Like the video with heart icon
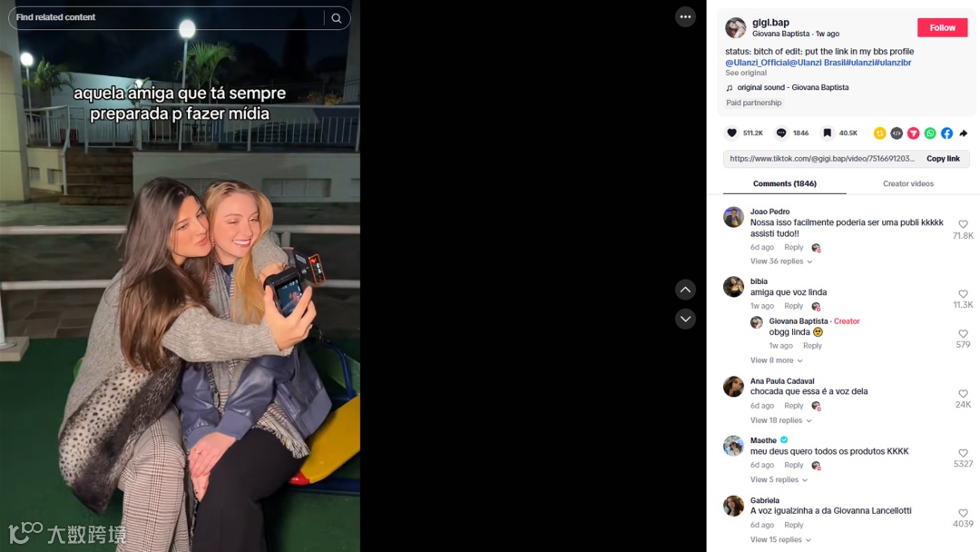Image resolution: width=980 pixels, height=552 pixels. coord(732,133)
